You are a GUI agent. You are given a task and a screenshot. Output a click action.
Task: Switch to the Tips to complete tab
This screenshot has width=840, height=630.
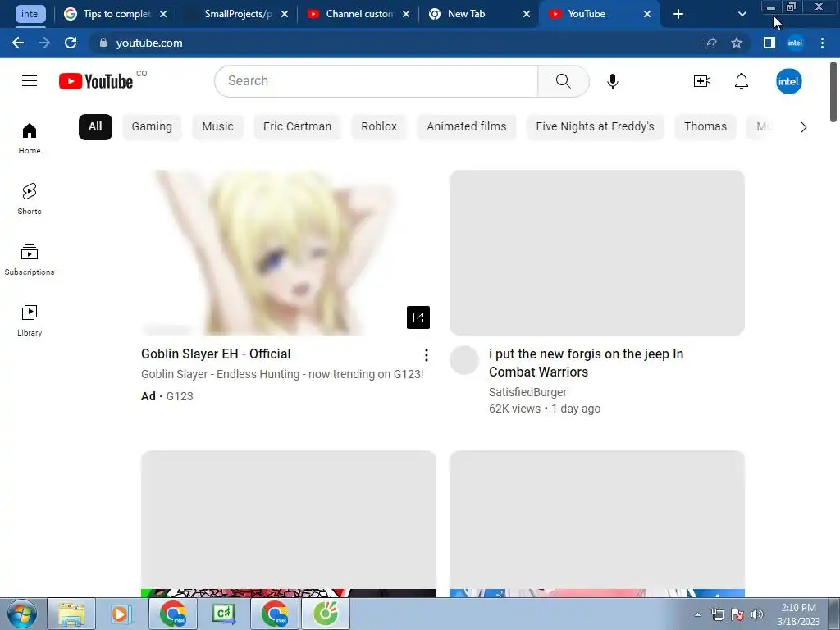[115, 14]
